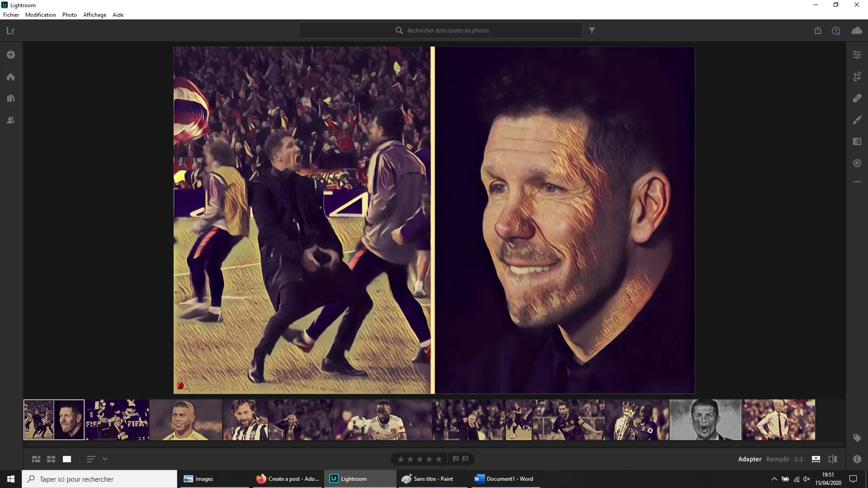This screenshot has width=868, height=488.
Task: Select the Brush adjustment tool
Action: click(x=857, y=120)
